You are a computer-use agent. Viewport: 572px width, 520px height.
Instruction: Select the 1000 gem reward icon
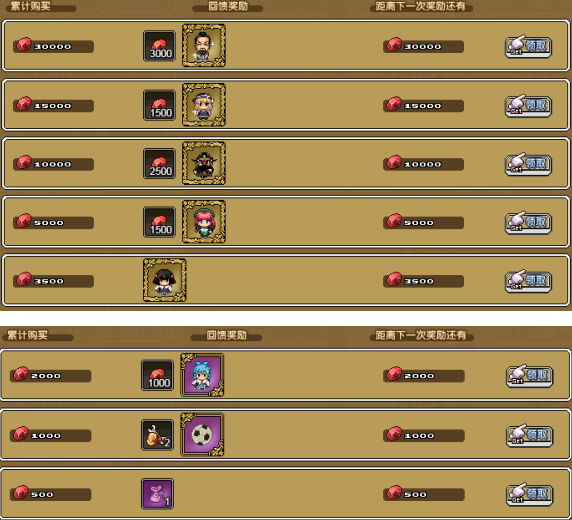point(158,375)
